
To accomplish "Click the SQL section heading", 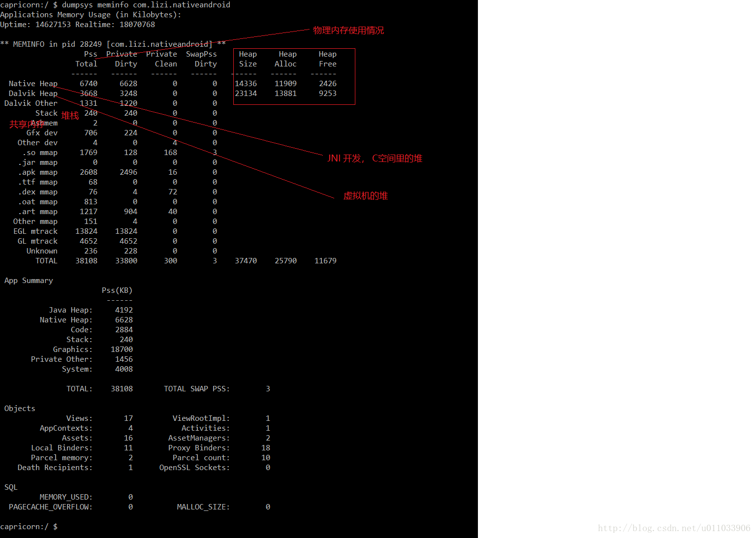I will tap(11, 487).
